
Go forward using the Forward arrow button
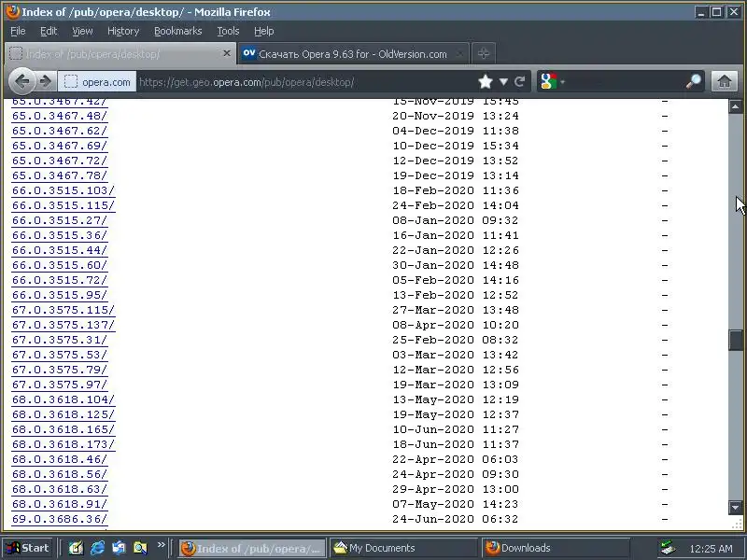click(x=46, y=81)
